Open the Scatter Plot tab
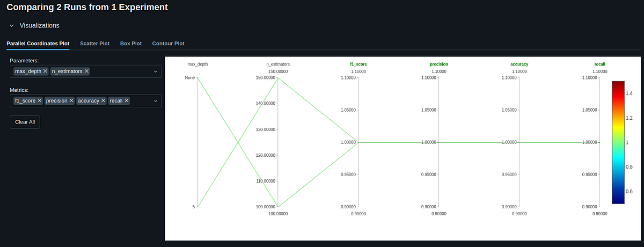The image size is (644, 247). 94,43
